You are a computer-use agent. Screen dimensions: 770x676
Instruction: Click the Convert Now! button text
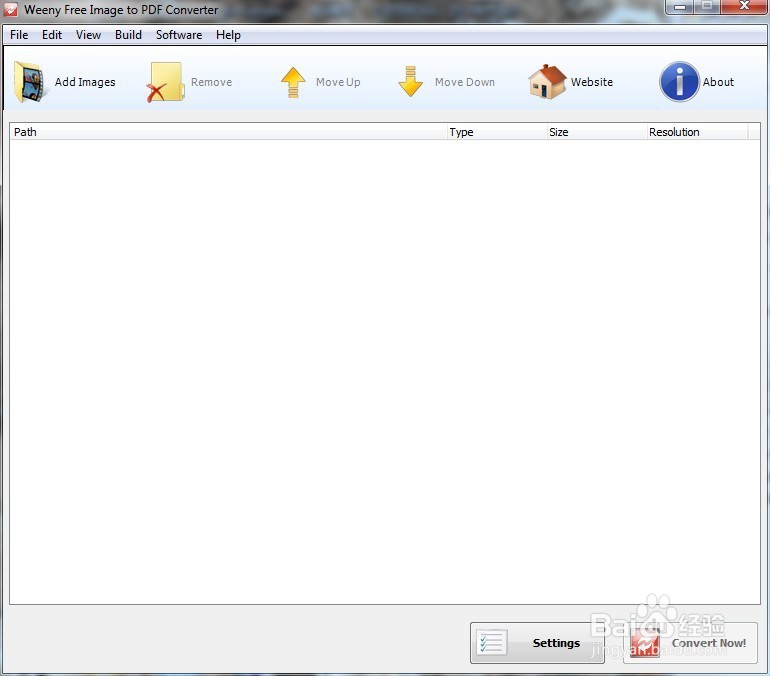coord(709,643)
